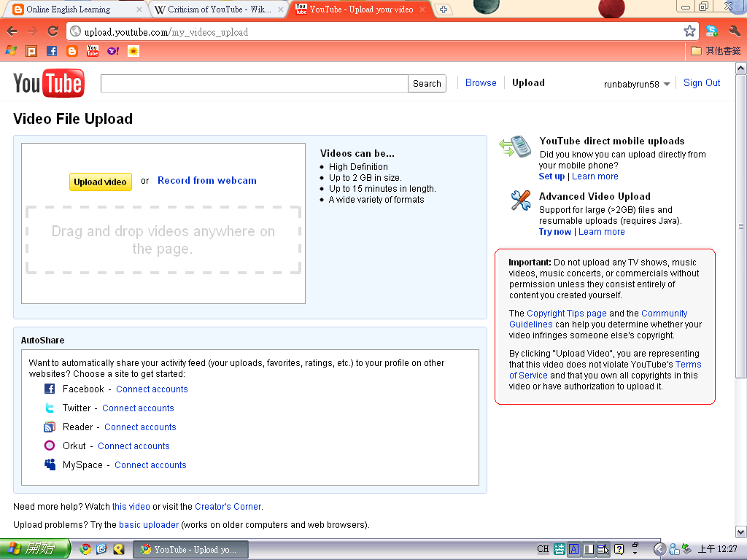Screen dimensions: 747x560
Task: Open the Windows flag bookmark
Action: [11, 51]
